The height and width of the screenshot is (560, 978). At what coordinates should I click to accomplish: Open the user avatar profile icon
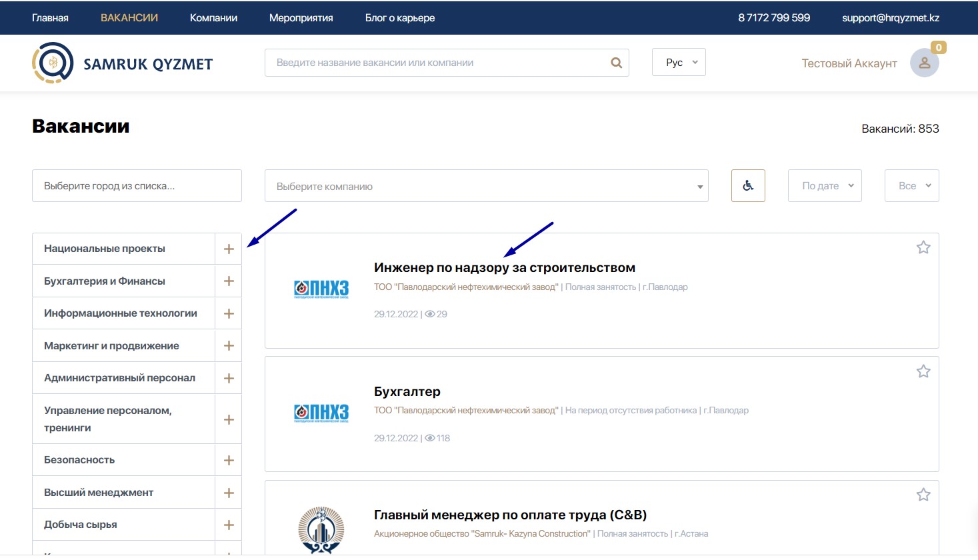[925, 63]
